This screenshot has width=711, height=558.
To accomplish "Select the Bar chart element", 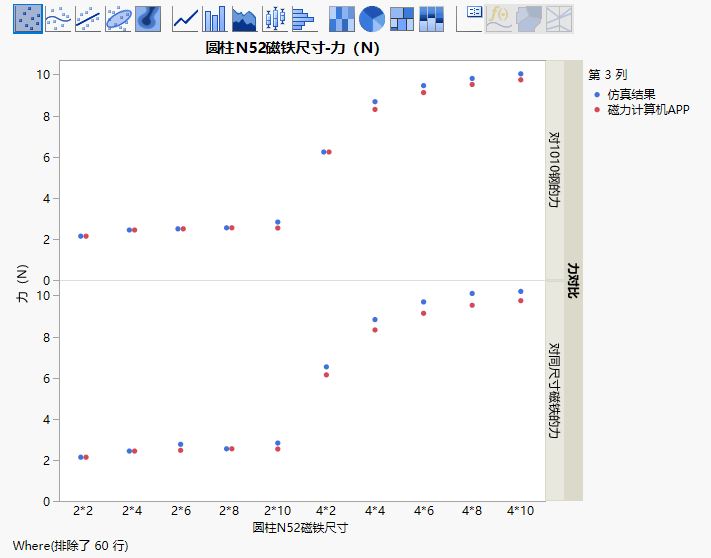I will [x=215, y=18].
